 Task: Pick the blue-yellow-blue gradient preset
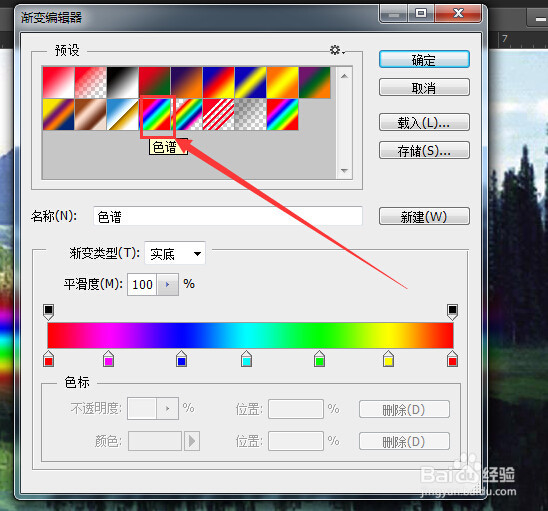[250, 82]
